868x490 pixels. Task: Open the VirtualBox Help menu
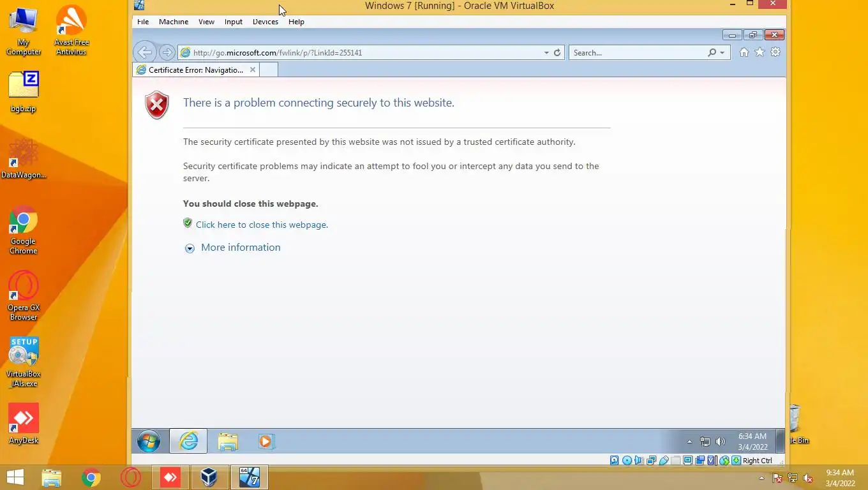point(296,22)
